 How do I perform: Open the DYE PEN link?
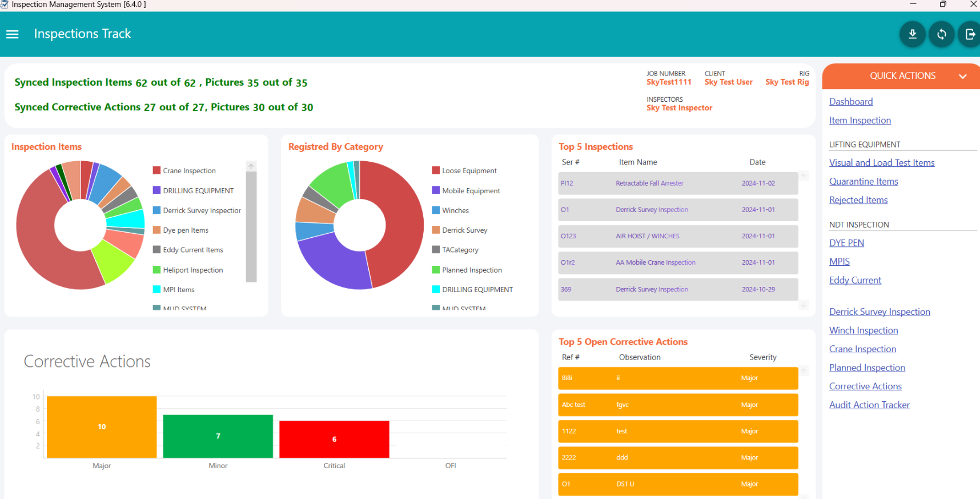point(846,243)
